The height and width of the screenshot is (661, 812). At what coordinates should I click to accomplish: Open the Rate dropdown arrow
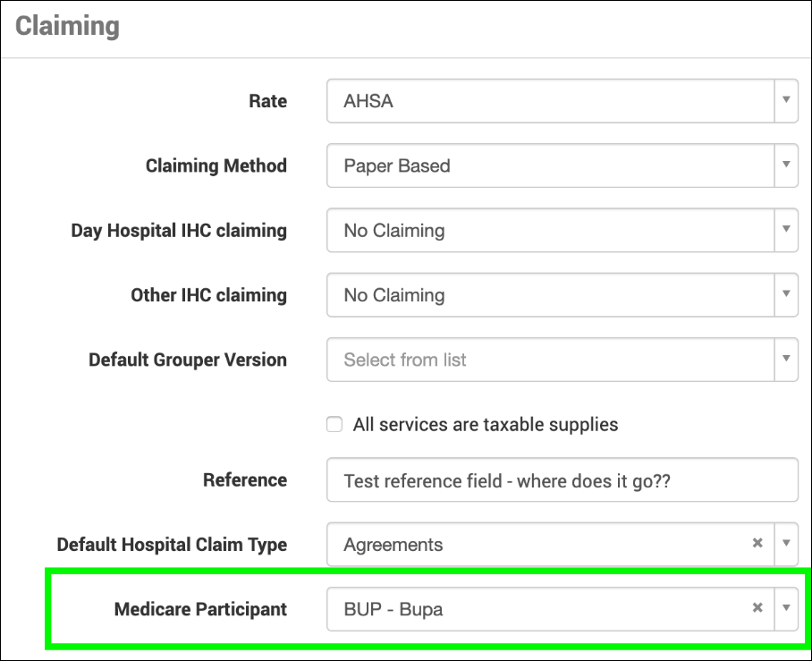(786, 101)
